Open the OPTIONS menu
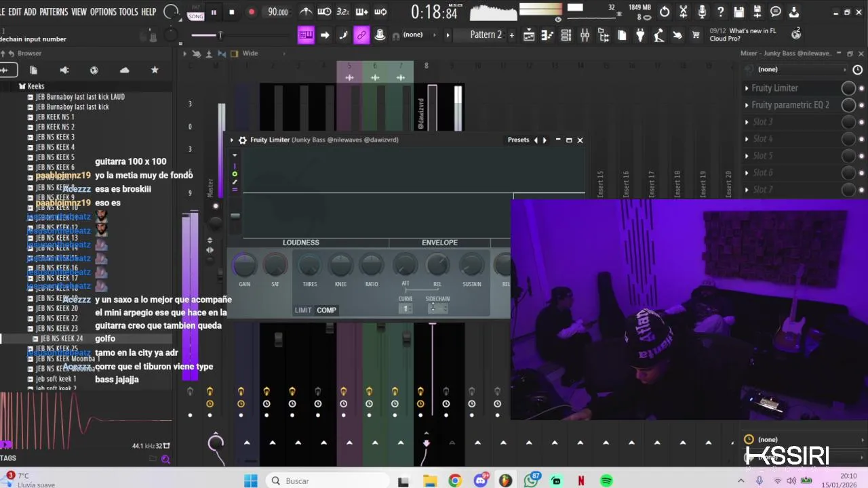The width and height of the screenshot is (868, 488). click(x=103, y=12)
